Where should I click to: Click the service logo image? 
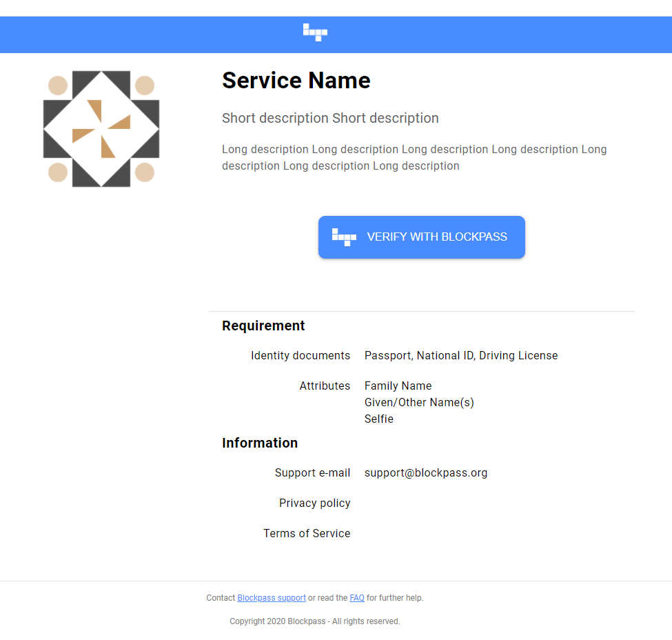[101, 129]
